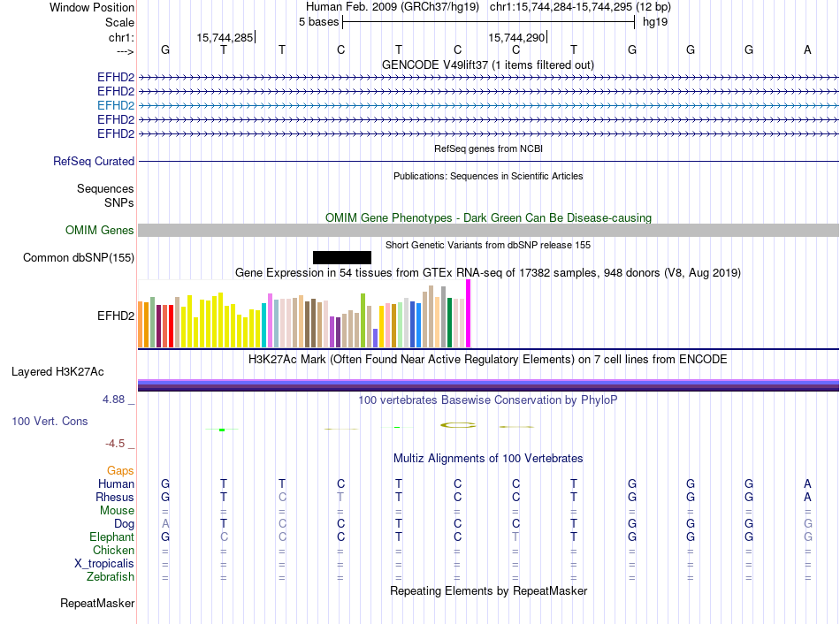Image resolution: width=840 pixels, height=624 pixels.
Task: Click the 'A' in the Human alignment row
Action: click(x=807, y=483)
